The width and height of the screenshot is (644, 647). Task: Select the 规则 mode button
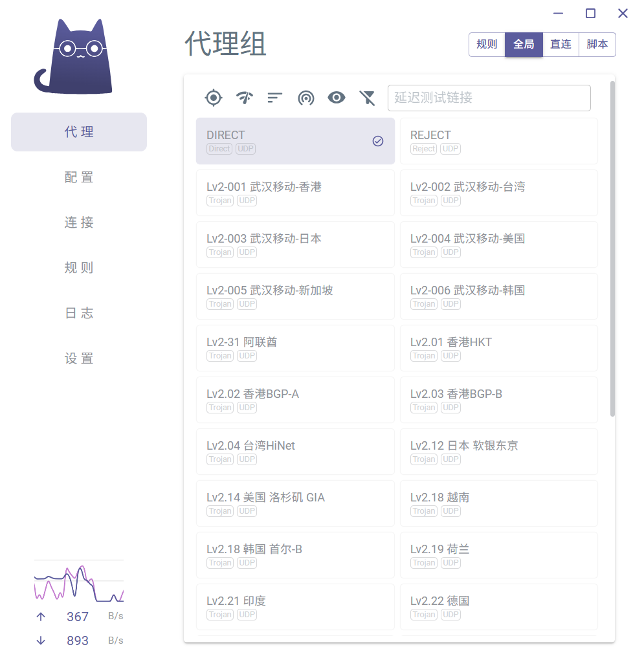[x=487, y=45]
